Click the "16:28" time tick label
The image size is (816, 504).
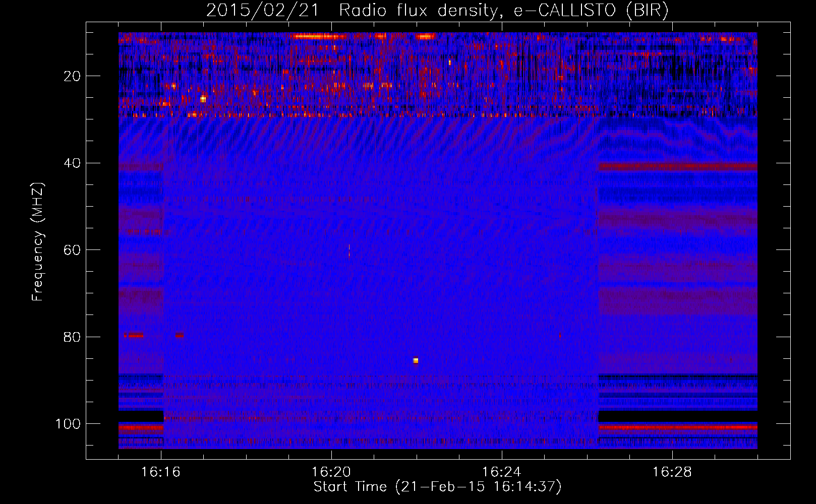[x=672, y=472]
